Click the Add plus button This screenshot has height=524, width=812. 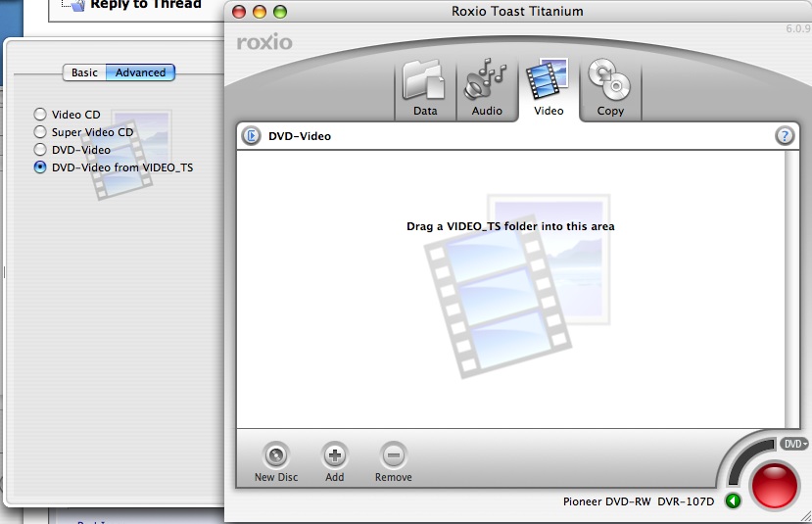(335, 462)
